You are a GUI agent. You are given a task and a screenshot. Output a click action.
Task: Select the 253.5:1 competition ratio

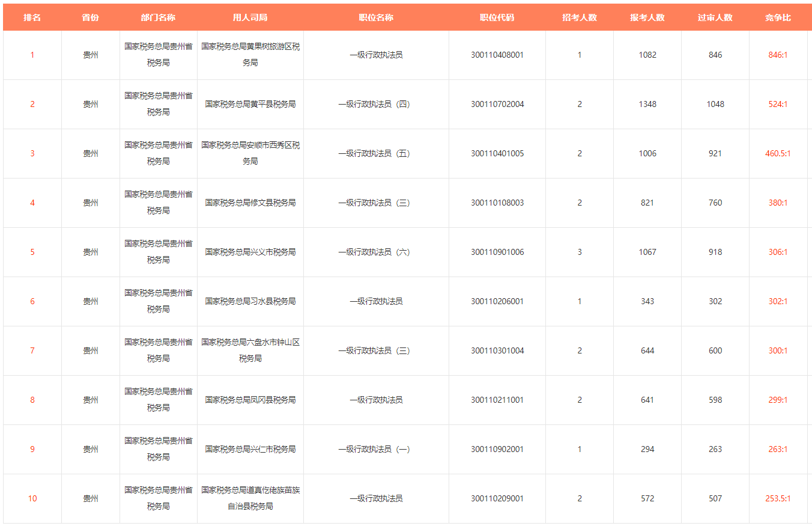tap(778, 498)
